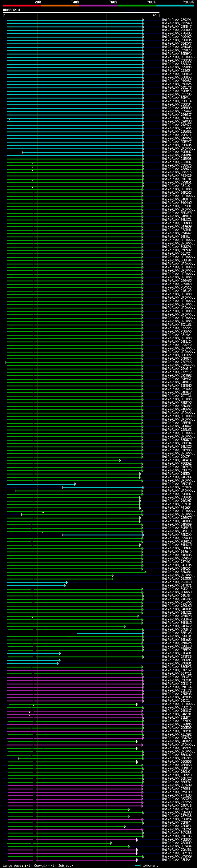Click hit label UniRef100_Q33BU7

click(177, 162)
